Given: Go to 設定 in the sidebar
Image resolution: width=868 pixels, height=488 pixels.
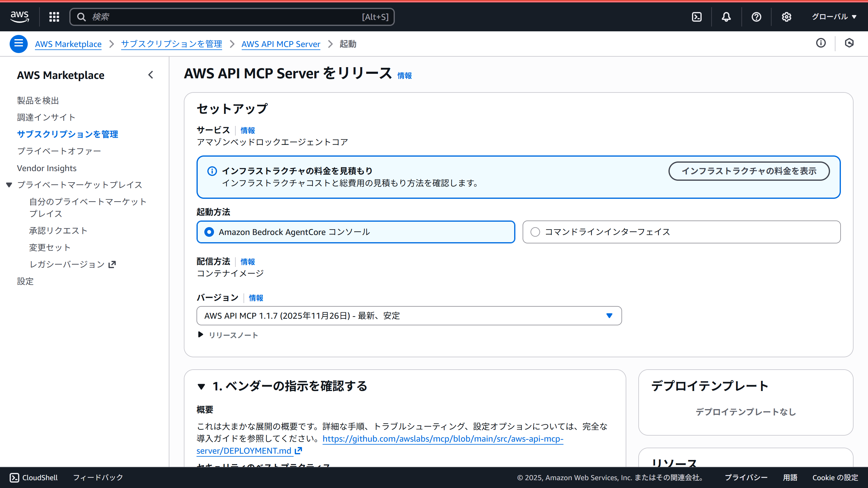Looking at the screenshot, I should pos(25,281).
